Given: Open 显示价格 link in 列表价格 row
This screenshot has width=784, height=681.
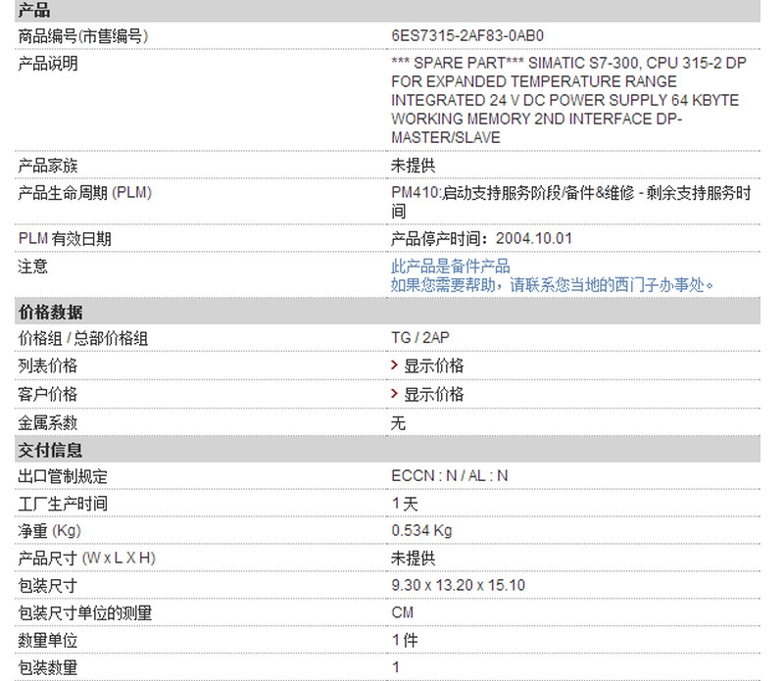Looking at the screenshot, I should (433, 365).
